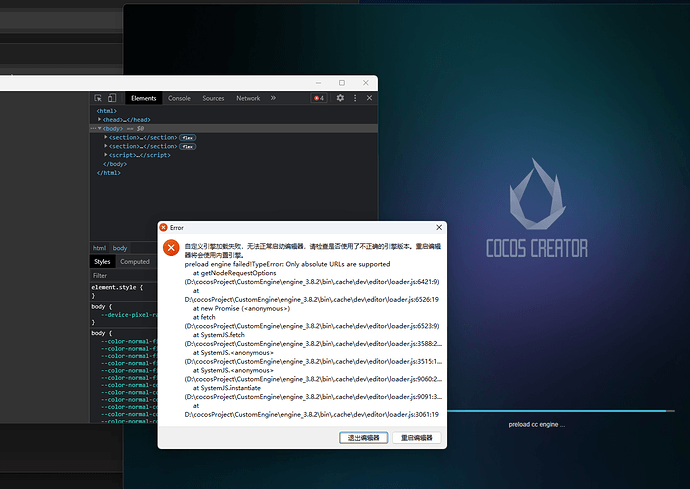Click the Cocos Creator flame logo
The width and height of the screenshot is (690, 489).
click(x=537, y=194)
